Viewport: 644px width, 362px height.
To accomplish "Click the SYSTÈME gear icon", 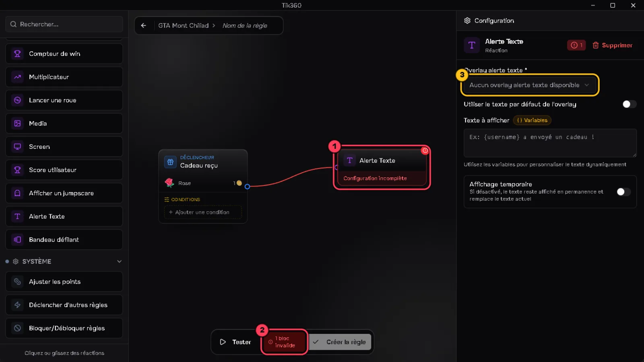I will [x=16, y=261].
